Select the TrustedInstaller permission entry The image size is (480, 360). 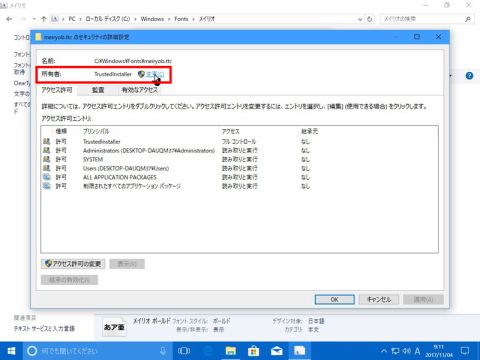[239, 142]
